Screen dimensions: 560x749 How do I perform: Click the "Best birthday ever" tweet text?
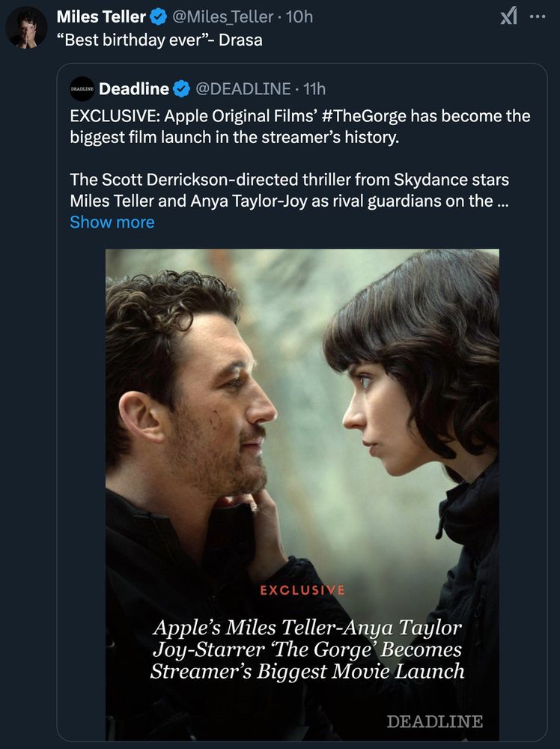point(159,40)
